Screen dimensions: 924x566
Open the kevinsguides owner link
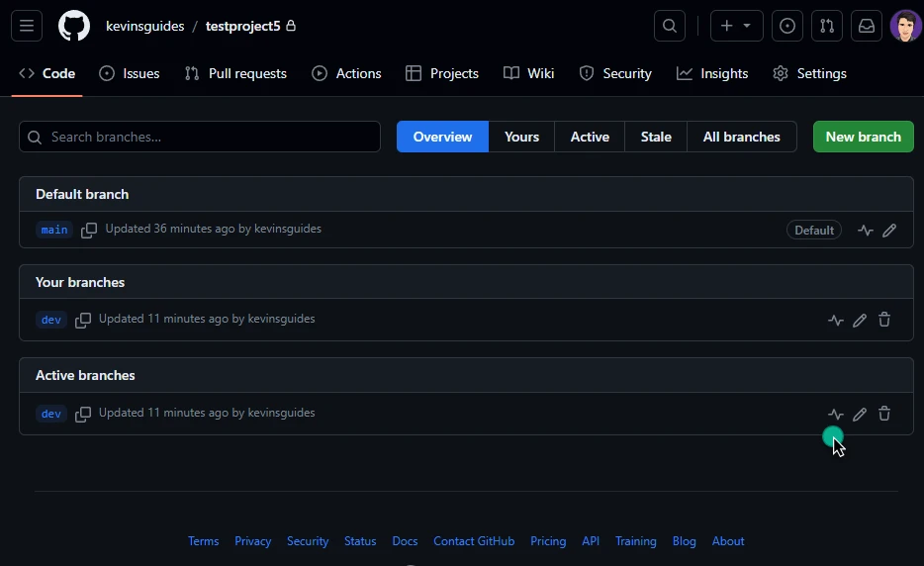click(145, 26)
